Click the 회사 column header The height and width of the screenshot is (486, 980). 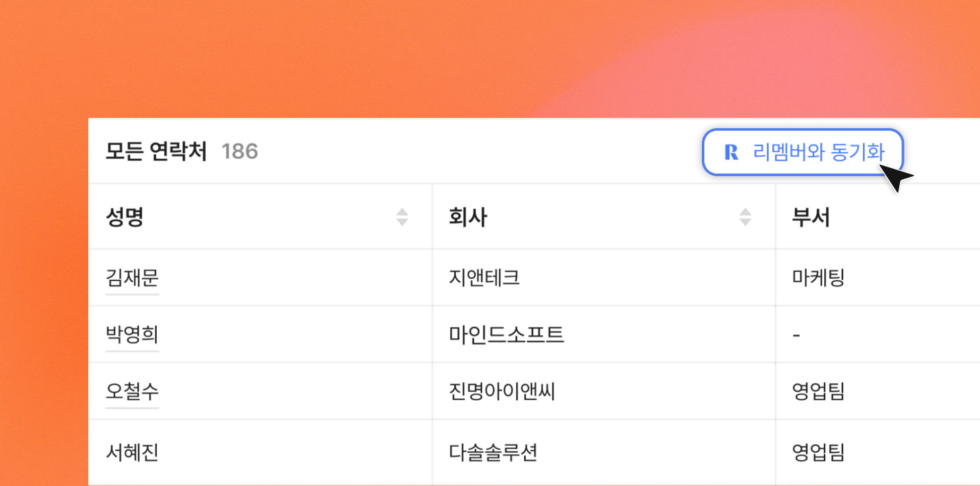point(468,217)
